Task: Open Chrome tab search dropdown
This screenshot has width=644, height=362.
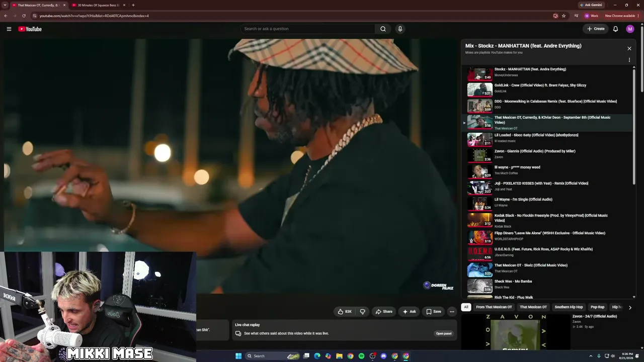Action: 5,5
